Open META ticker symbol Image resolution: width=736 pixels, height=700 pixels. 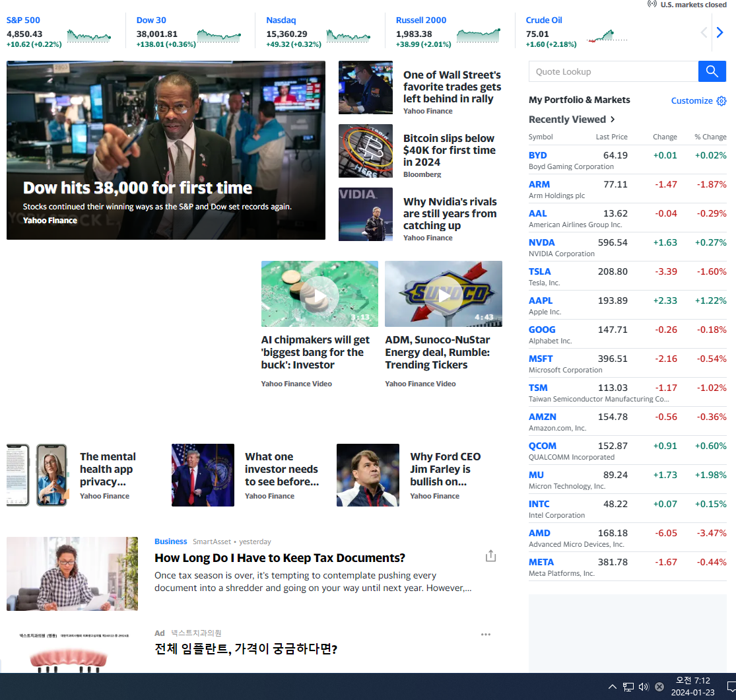[541, 563]
